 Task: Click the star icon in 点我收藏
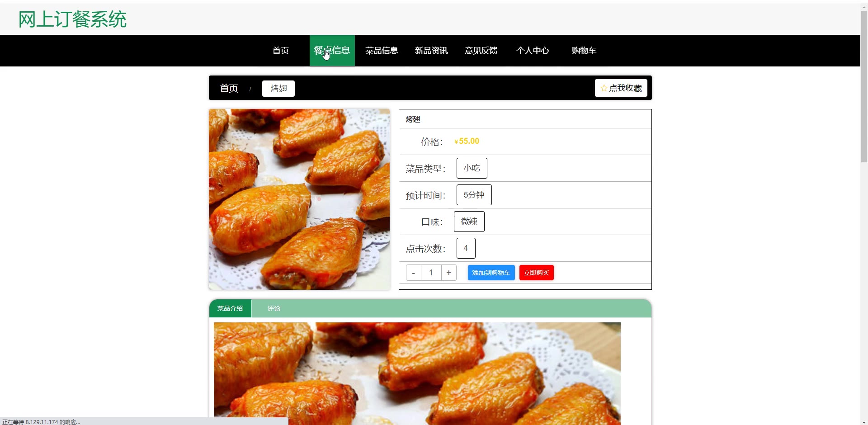pyautogui.click(x=604, y=88)
